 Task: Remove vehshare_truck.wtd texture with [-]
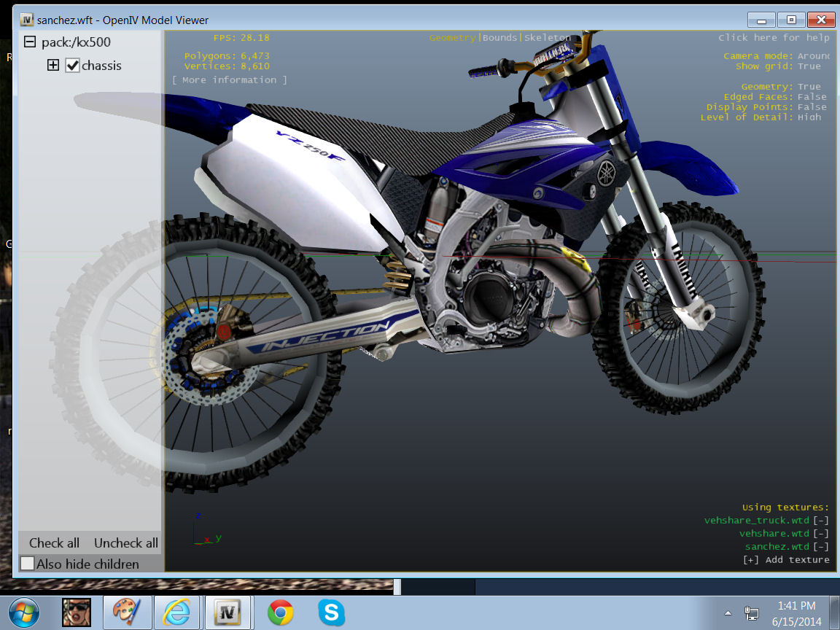pos(821,520)
